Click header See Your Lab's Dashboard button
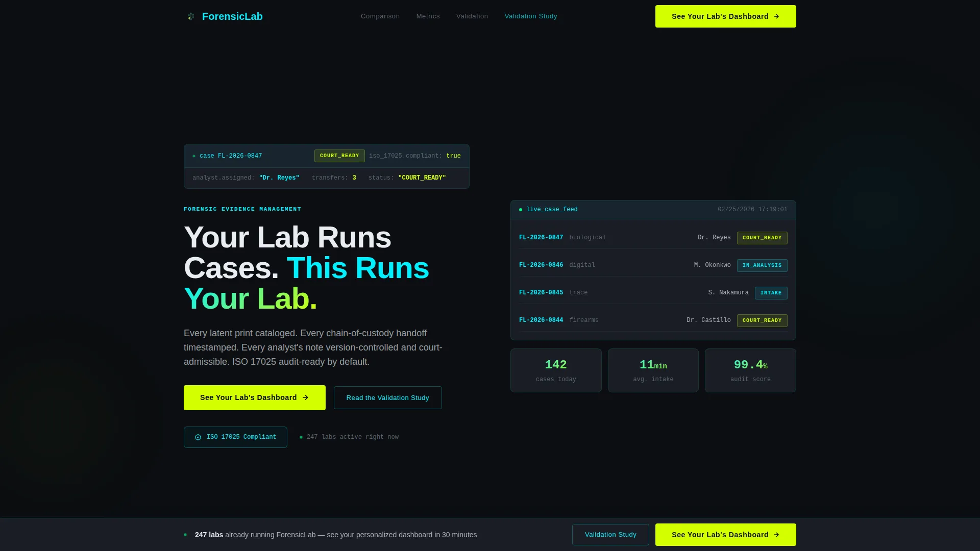 (x=725, y=16)
